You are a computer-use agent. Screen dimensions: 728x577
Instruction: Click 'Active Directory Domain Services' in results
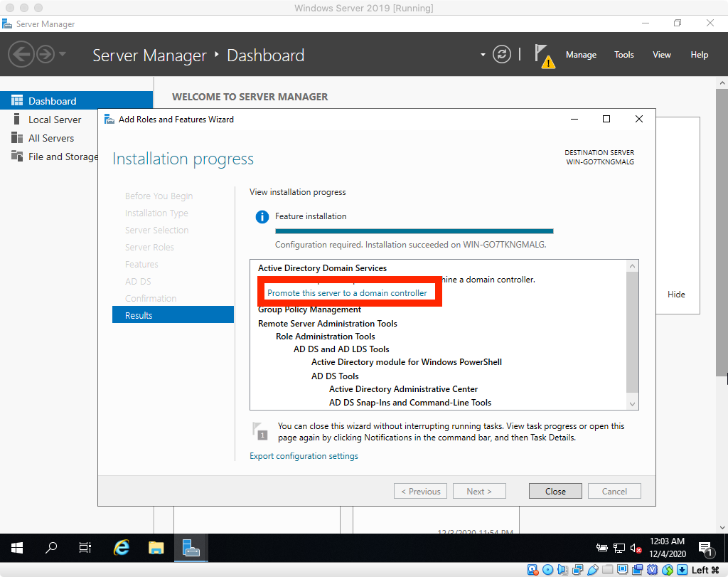pyautogui.click(x=322, y=268)
